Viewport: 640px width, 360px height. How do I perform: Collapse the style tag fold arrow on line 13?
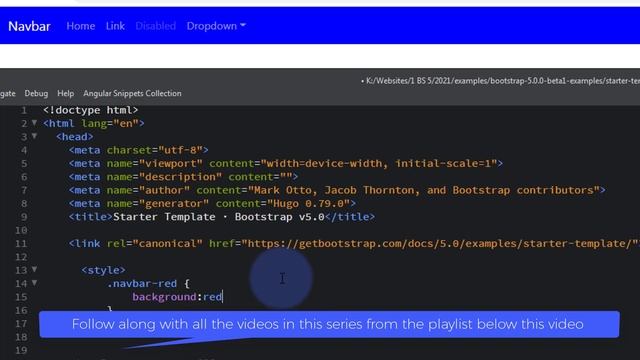[x=35, y=269]
